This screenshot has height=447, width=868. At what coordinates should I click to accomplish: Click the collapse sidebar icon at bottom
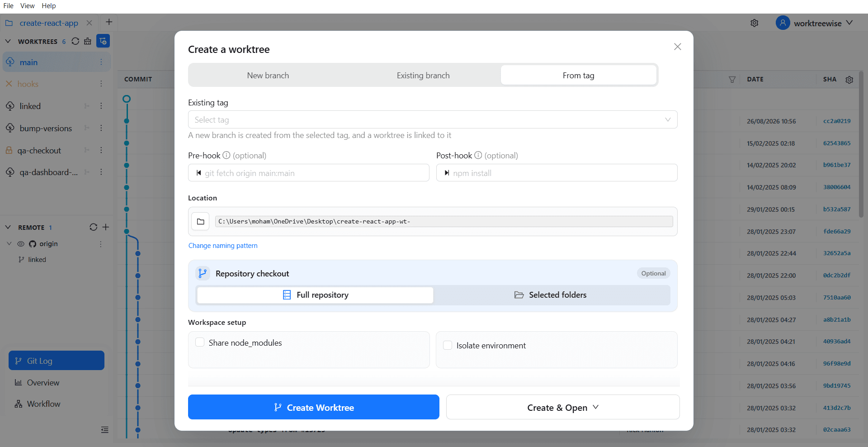click(x=105, y=430)
